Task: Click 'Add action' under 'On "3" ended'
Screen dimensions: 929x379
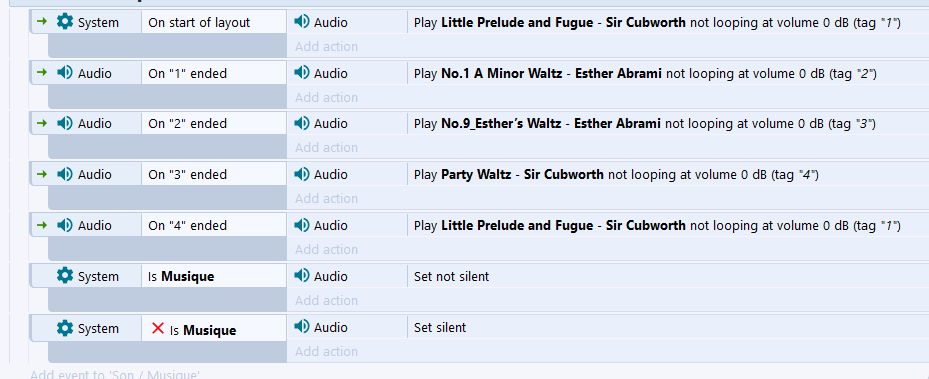Action: click(x=326, y=198)
